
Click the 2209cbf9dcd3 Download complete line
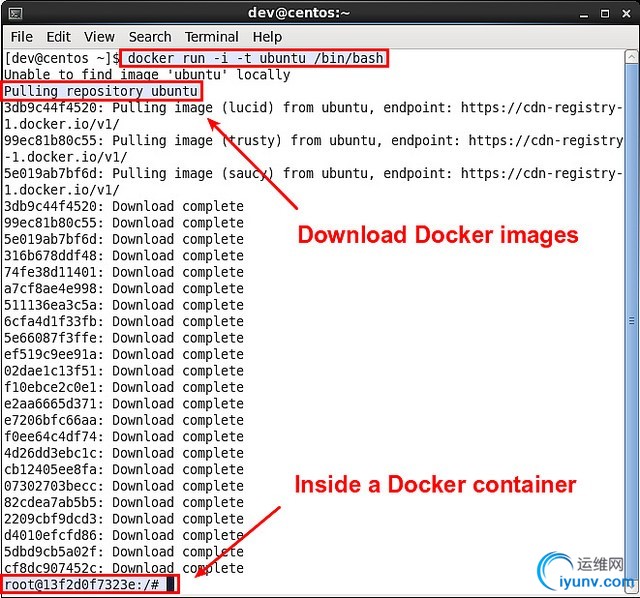click(124, 519)
